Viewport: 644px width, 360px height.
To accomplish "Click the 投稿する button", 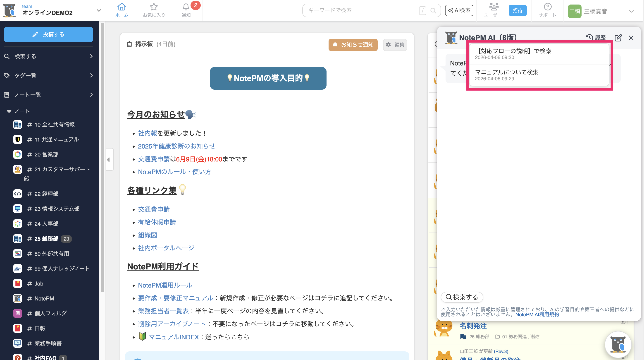I will [x=48, y=34].
